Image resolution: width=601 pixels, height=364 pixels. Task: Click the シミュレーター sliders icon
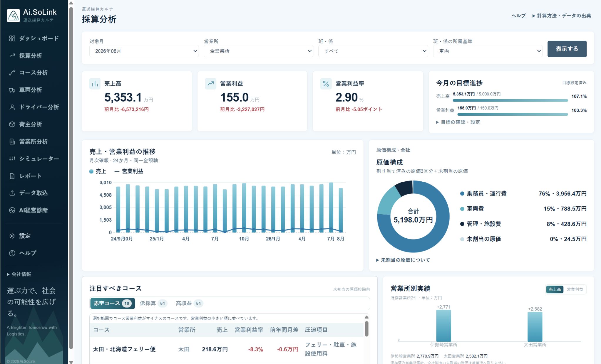click(x=12, y=159)
